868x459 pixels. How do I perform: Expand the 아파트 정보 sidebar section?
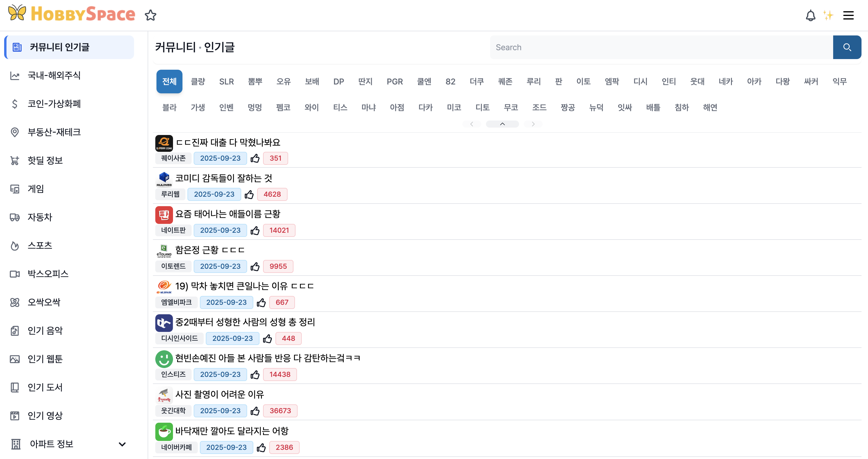122,444
